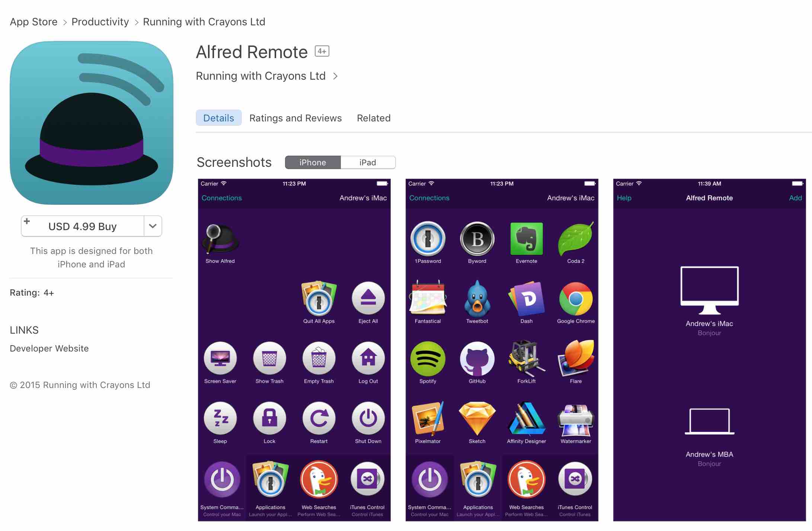Click the Developer Website link
Viewport: 812px width, 531px height.
coord(50,349)
